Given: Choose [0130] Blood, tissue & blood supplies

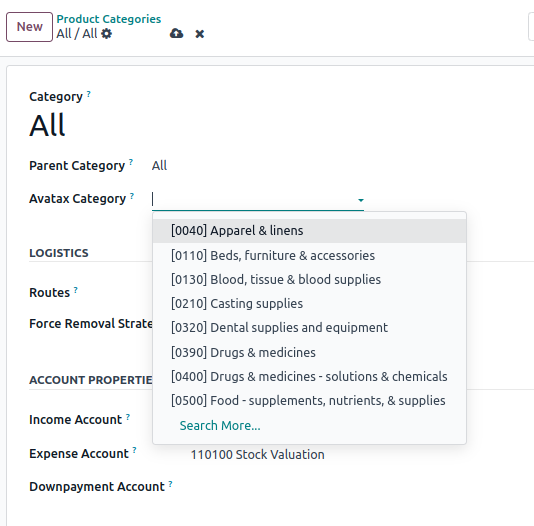Looking at the screenshot, I should (309, 280).
